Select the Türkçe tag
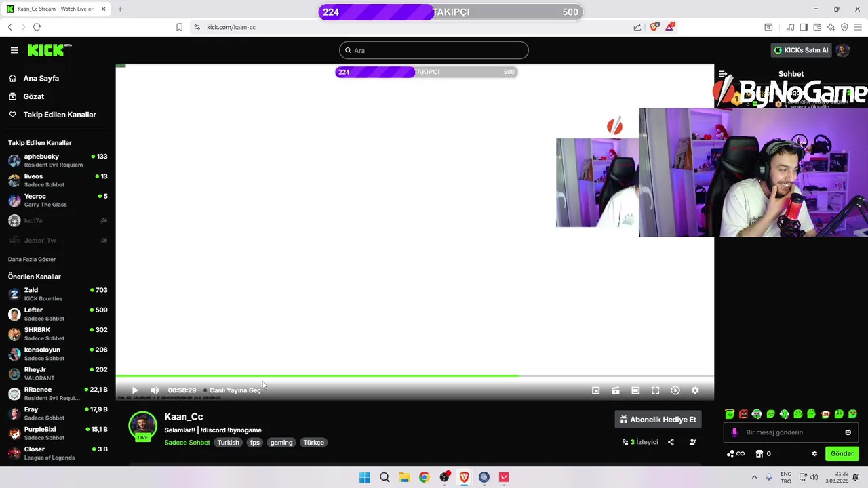This screenshot has height=488, width=868. click(313, 443)
